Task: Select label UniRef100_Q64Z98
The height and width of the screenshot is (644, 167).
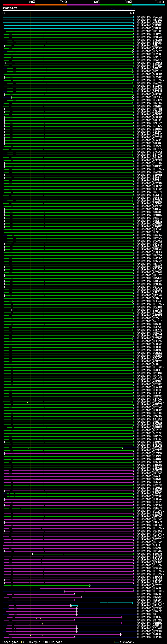Action: [150, 560]
